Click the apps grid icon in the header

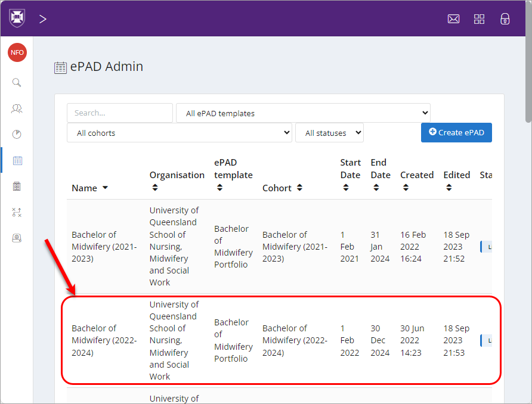pos(479,18)
